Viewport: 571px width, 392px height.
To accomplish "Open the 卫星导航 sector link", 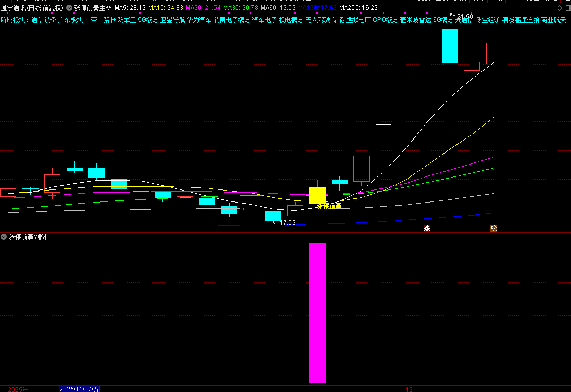I will [x=173, y=20].
